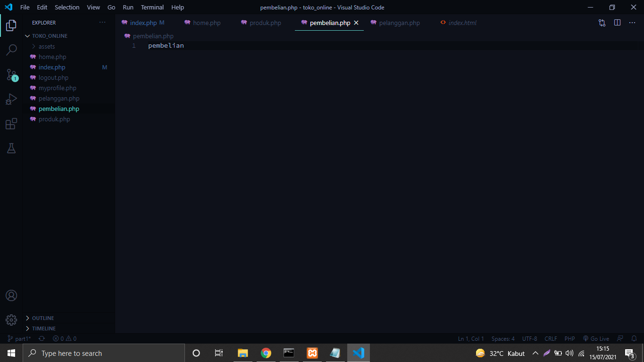Open index.php in the file tree

click(x=68, y=67)
